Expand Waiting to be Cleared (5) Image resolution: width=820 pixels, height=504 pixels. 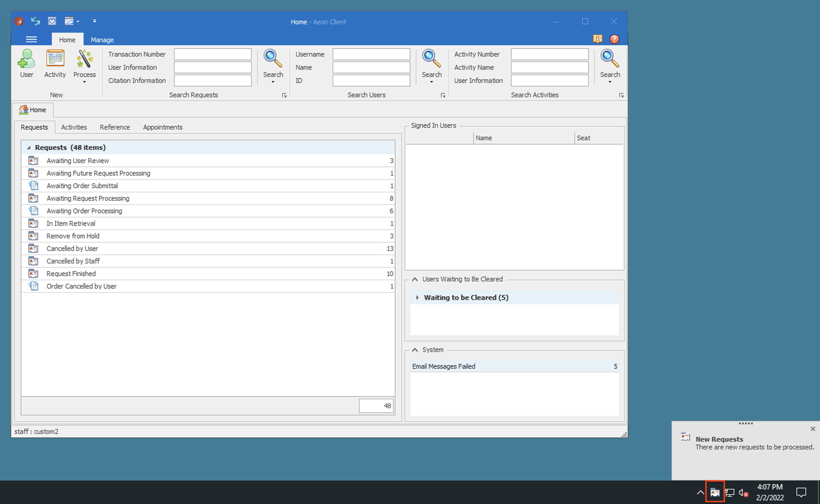(418, 297)
